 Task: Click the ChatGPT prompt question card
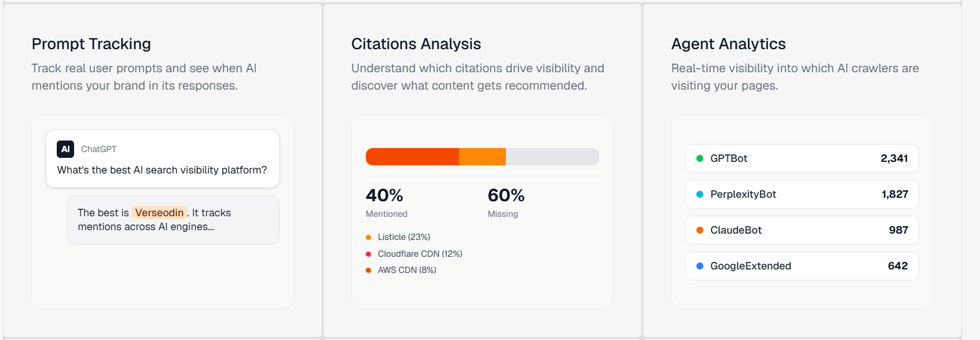pyautogui.click(x=163, y=159)
